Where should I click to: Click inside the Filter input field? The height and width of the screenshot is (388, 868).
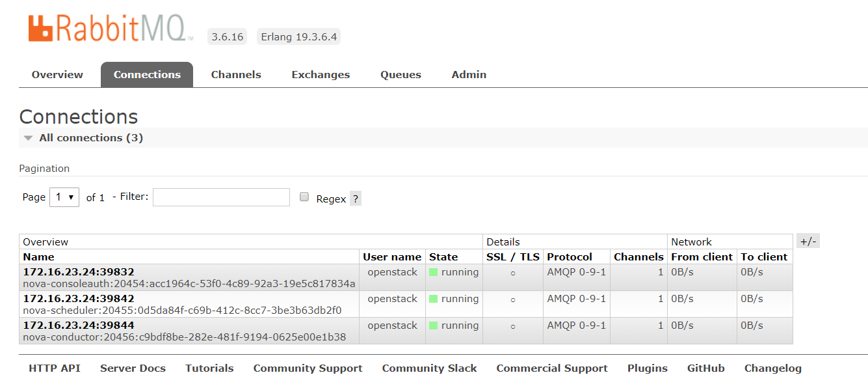pyautogui.click(x=221, y=197)
